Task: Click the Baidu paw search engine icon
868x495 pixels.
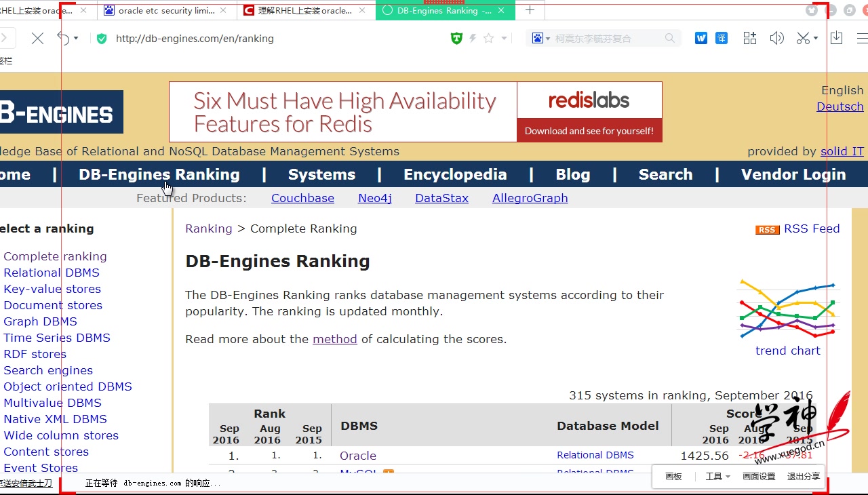Action: point(538,39)
